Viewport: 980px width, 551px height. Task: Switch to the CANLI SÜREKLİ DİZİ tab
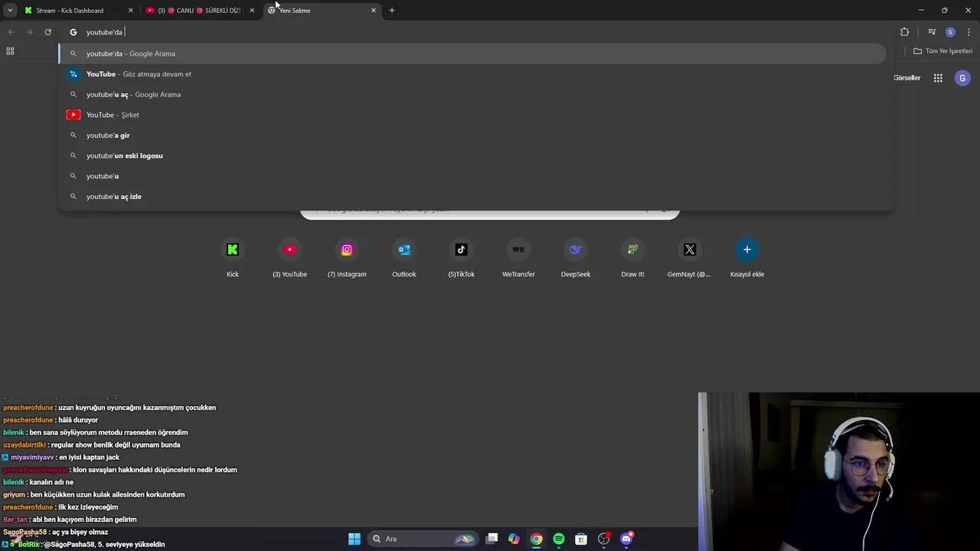[201, 11]
